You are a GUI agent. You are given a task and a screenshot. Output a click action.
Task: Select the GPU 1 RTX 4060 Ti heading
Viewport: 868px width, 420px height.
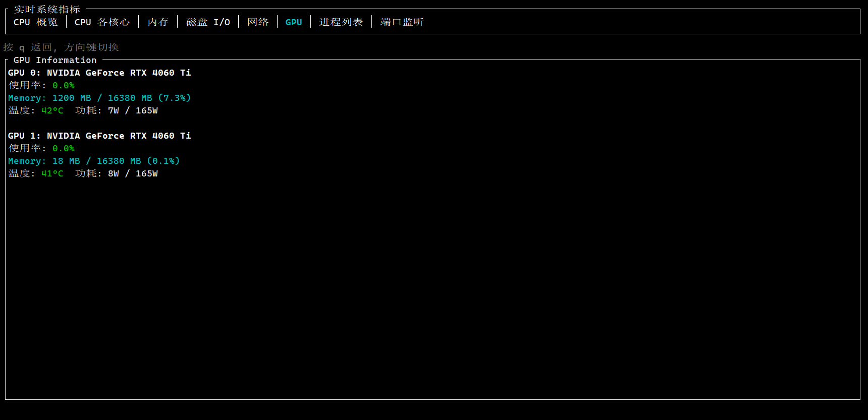click(x=99, y=136)
